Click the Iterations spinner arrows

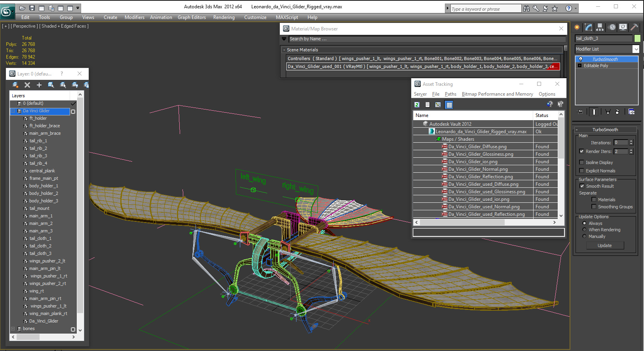[x=631, y=143]
